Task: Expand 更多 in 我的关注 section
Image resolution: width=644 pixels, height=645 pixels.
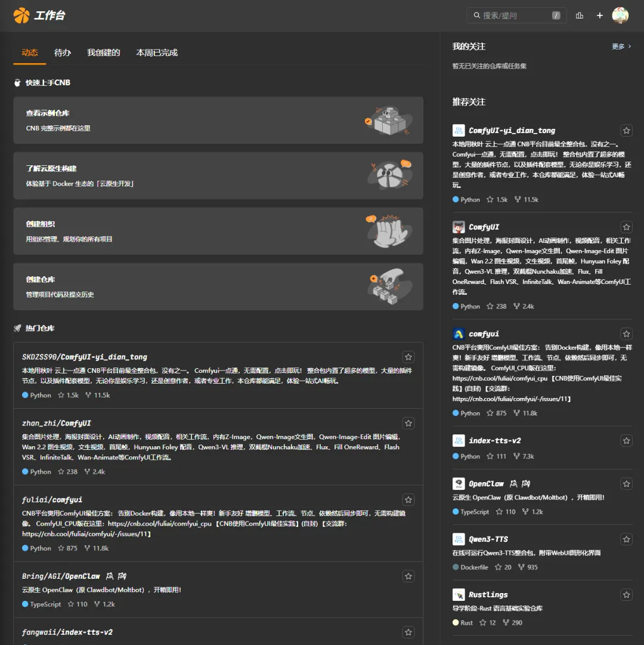Action: point(621,47)
